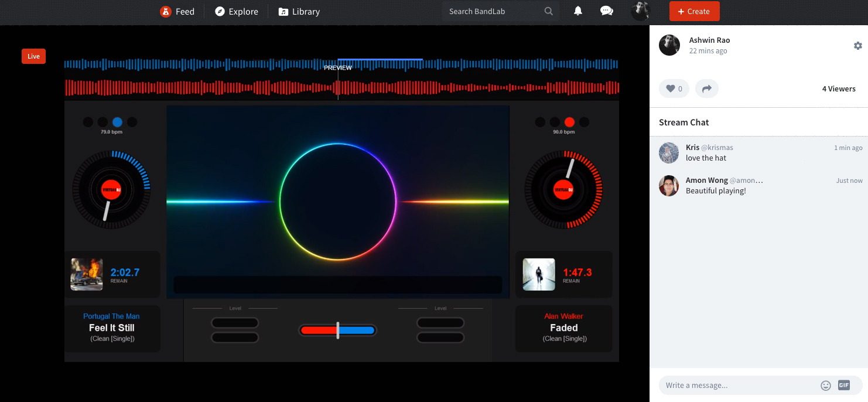Image resolution: width=868 pixels, height=402 pixels.
Task: Open the Explore tab
Action: pos(237,11)
